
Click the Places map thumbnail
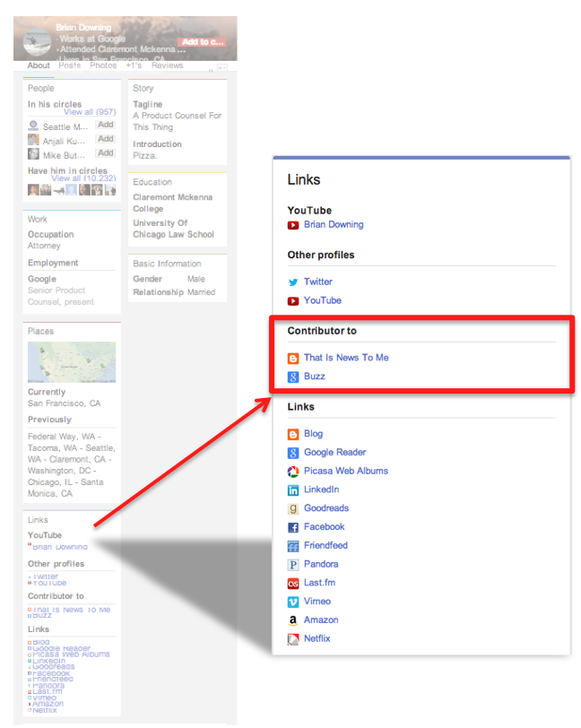[x=72, y=362]
